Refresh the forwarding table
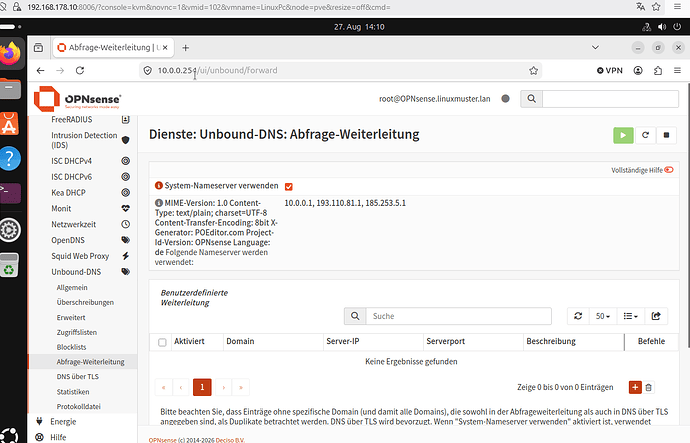This screenshot has height=443, width=690. [578, 316]
